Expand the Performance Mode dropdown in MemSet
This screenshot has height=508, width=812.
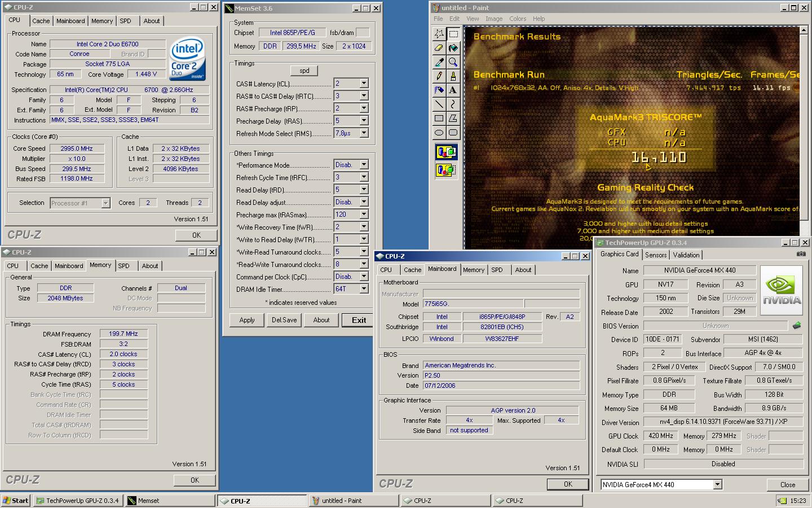click(364, 165)
